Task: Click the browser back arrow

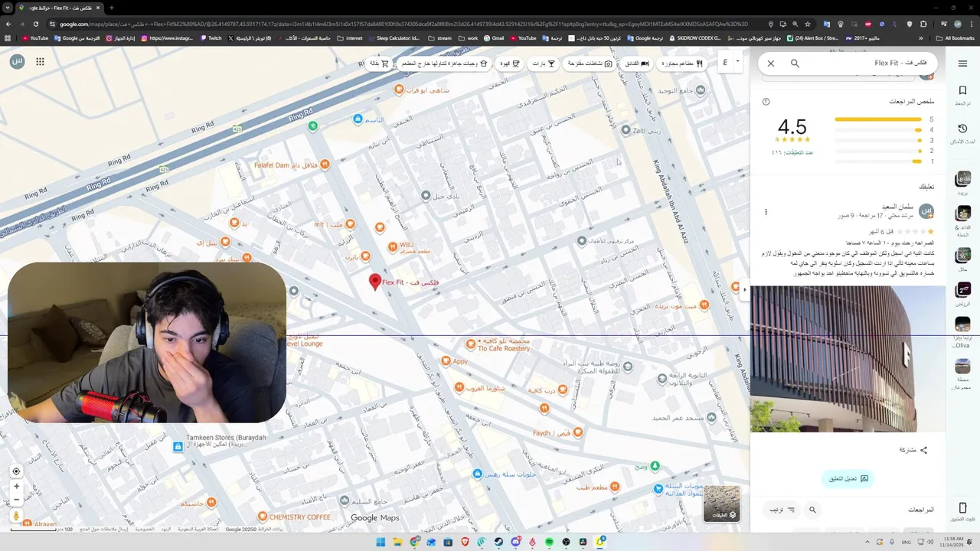Action: 8,24
